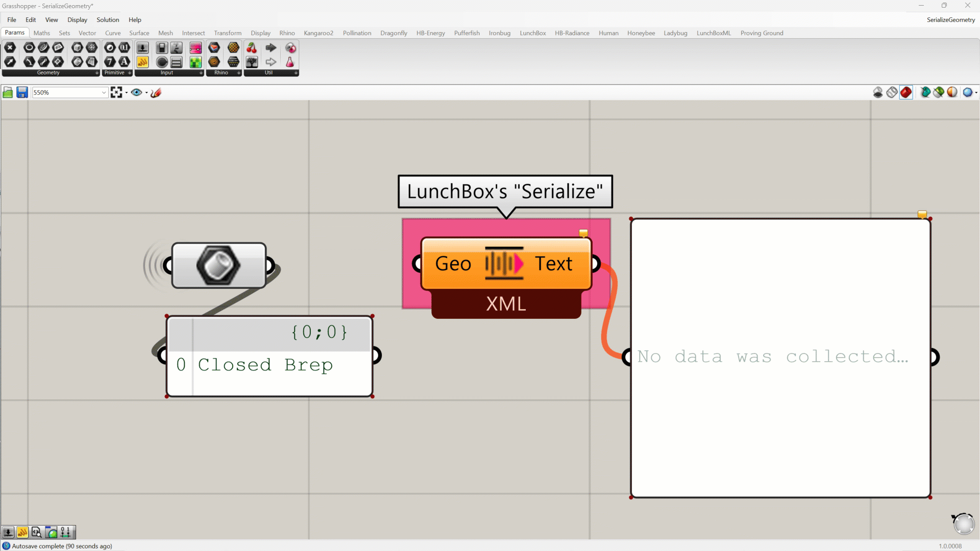Click the Panel component icon in the Input group
Image resolution: width=980 pixels, height=551 pixels.
click(142, 62)
